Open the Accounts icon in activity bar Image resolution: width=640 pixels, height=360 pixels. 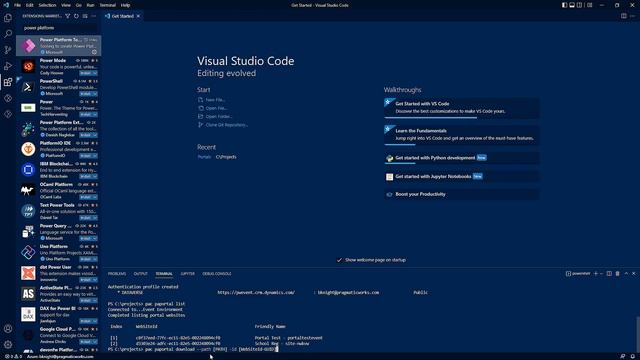coord(8,329)
